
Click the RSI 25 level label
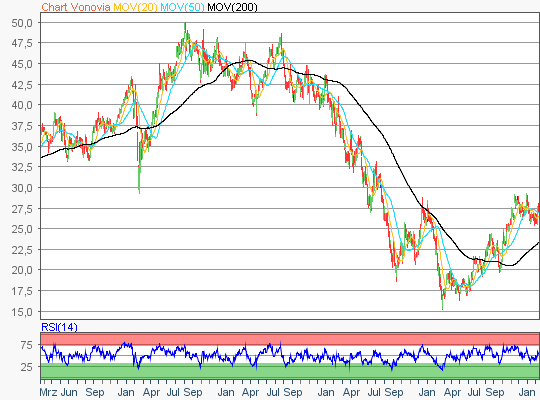click(x=27, y=367)
